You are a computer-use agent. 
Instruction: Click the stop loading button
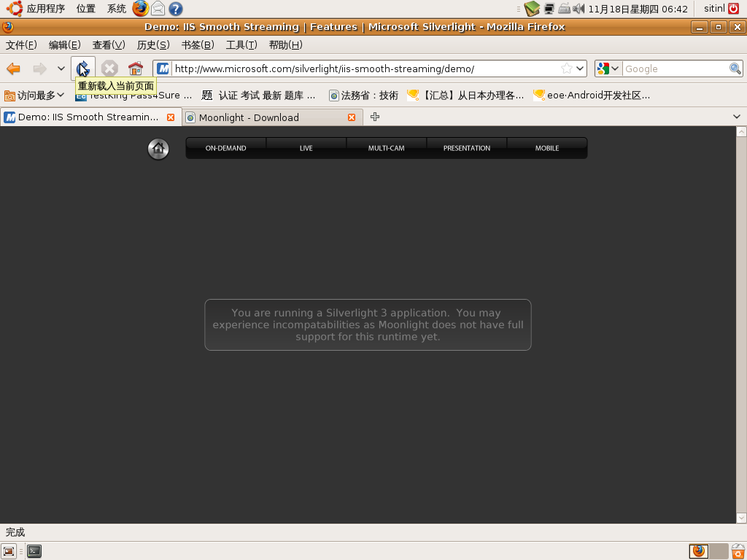(x=109, y=69)
